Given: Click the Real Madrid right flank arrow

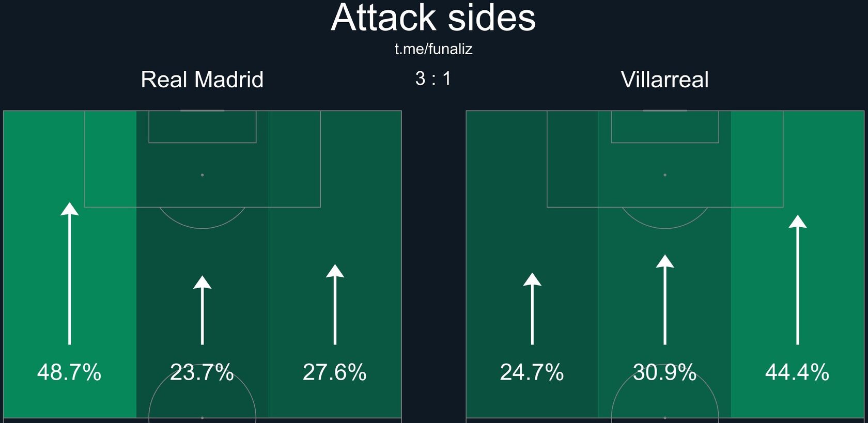Looking at the screenshot, I should click(x=335, y=304).
